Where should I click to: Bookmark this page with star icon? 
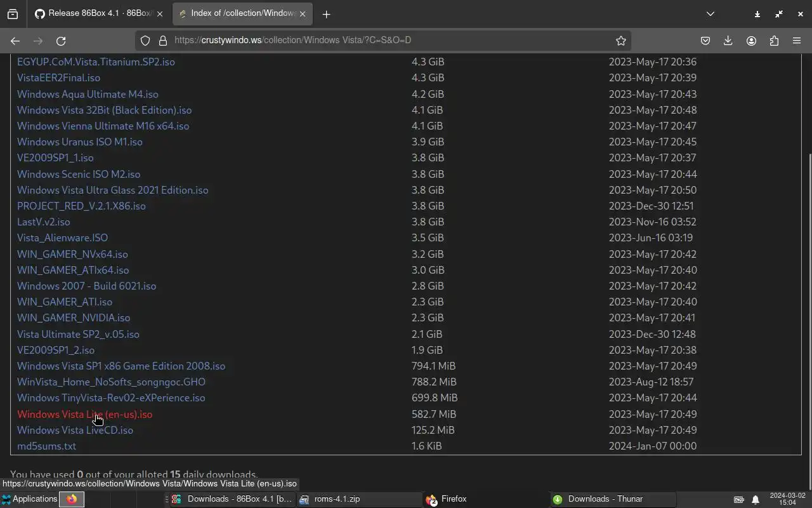pos(621,41)
